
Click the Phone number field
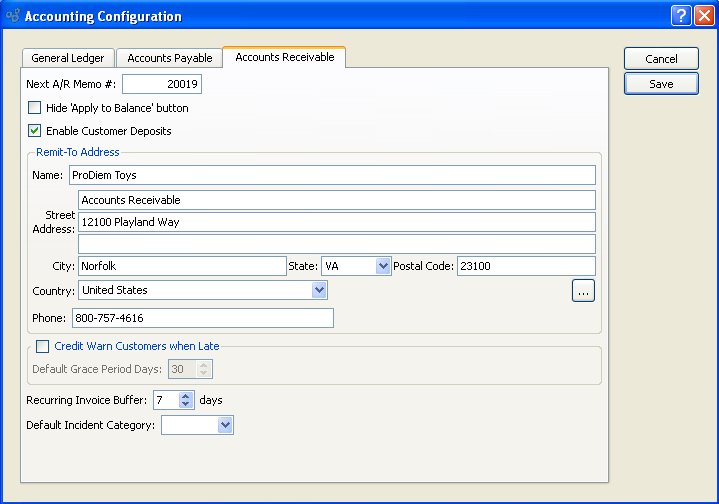tap(202, 318)
